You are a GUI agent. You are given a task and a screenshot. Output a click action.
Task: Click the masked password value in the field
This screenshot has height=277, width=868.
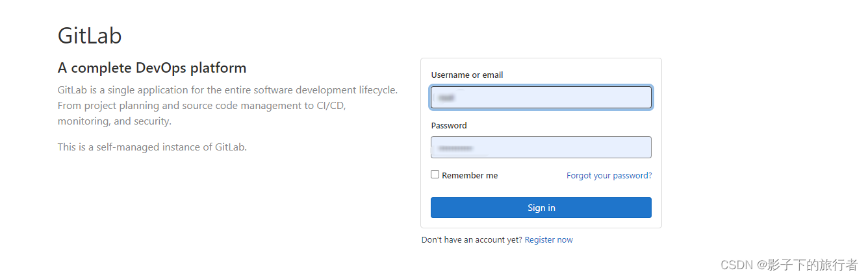pos(455,149)
